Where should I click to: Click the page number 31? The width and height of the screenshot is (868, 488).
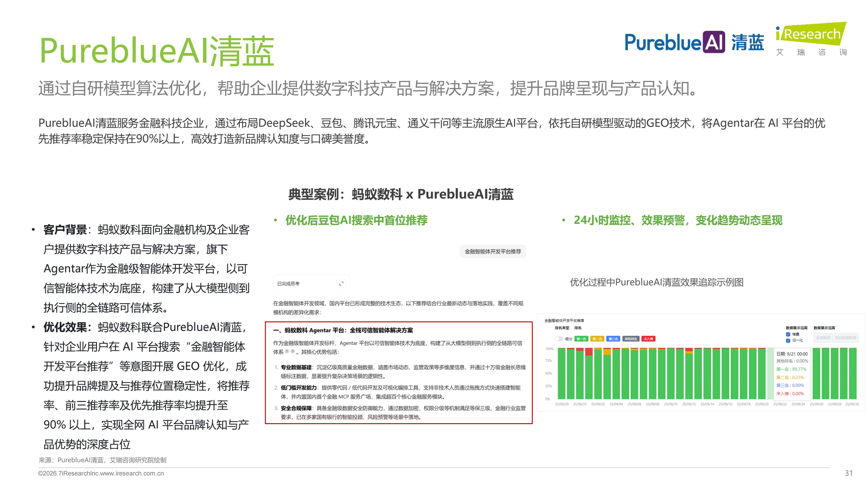click(849, 473)
